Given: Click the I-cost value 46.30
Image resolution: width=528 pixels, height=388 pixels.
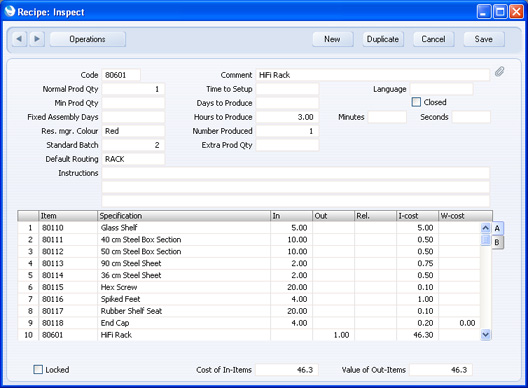Looking at the screenshot, I should click(x=418, y=335).
